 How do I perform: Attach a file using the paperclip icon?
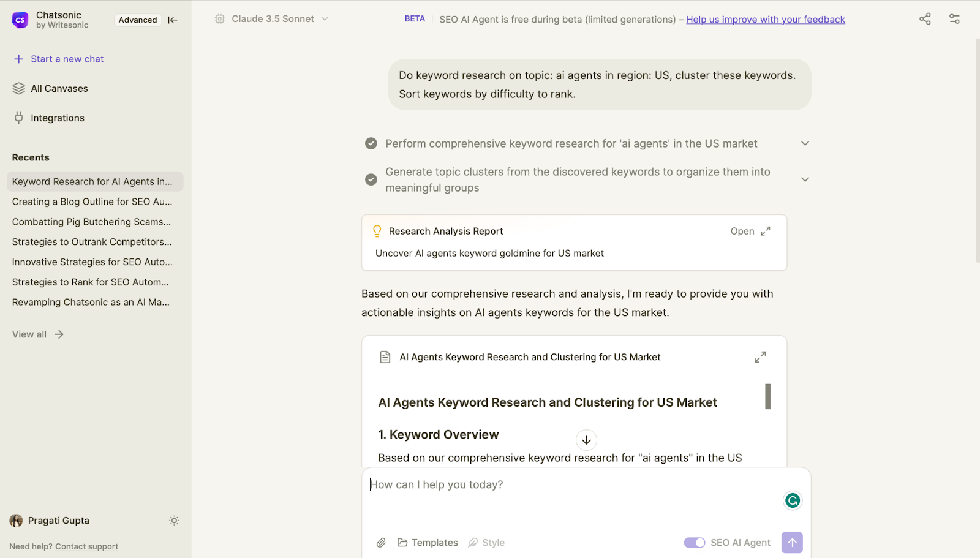(x=381, y=543)
